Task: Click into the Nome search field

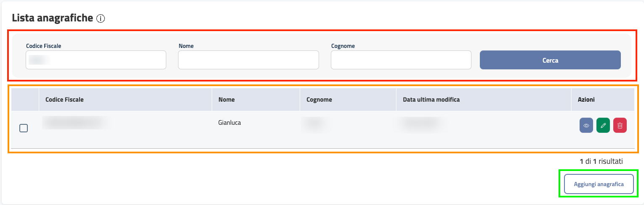Action: pyautogui.click(x=248, y=60)
